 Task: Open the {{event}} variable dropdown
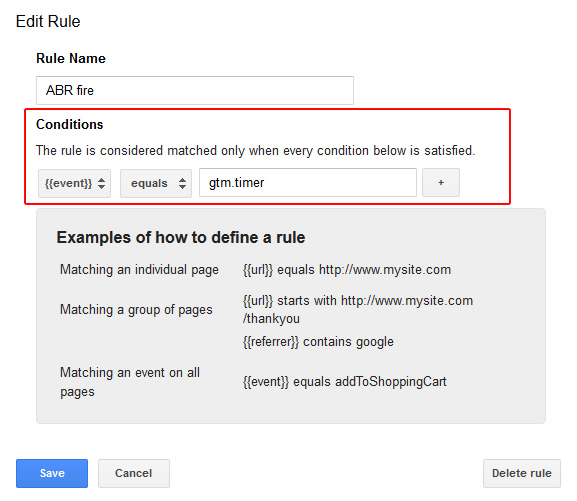coord(74,183)
